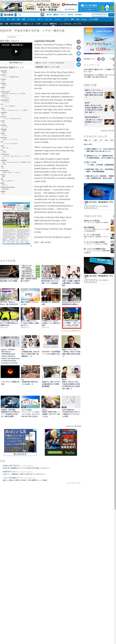116x644 pixels.
Task: Select the 1時間 ranking tab
Action: [x=85, y=140]
